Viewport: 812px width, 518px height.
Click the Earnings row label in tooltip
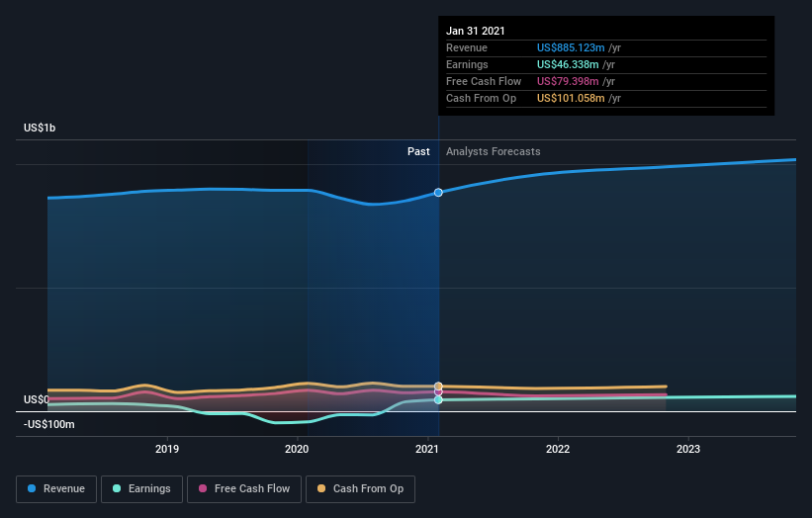coord(467,64)
